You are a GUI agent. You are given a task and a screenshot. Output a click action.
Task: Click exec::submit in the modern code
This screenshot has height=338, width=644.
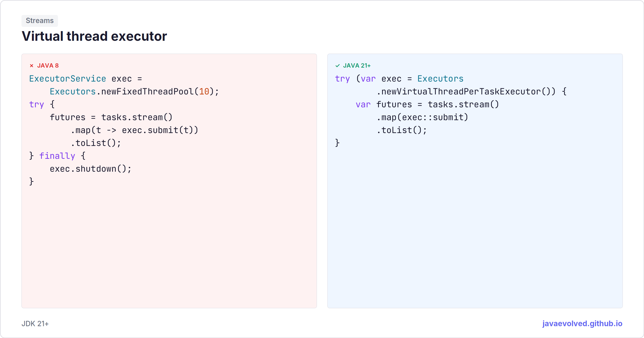[433, 117]
